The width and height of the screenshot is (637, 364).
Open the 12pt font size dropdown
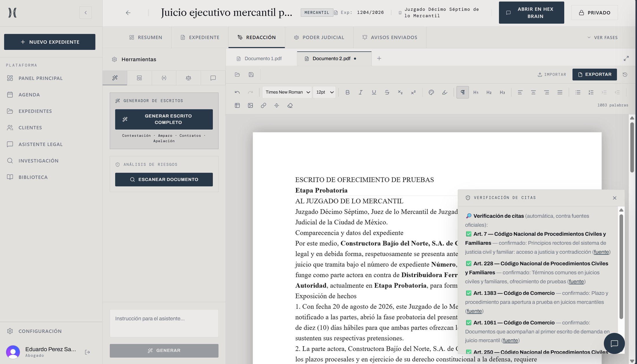pyautogui.click(x=324, y=92)
